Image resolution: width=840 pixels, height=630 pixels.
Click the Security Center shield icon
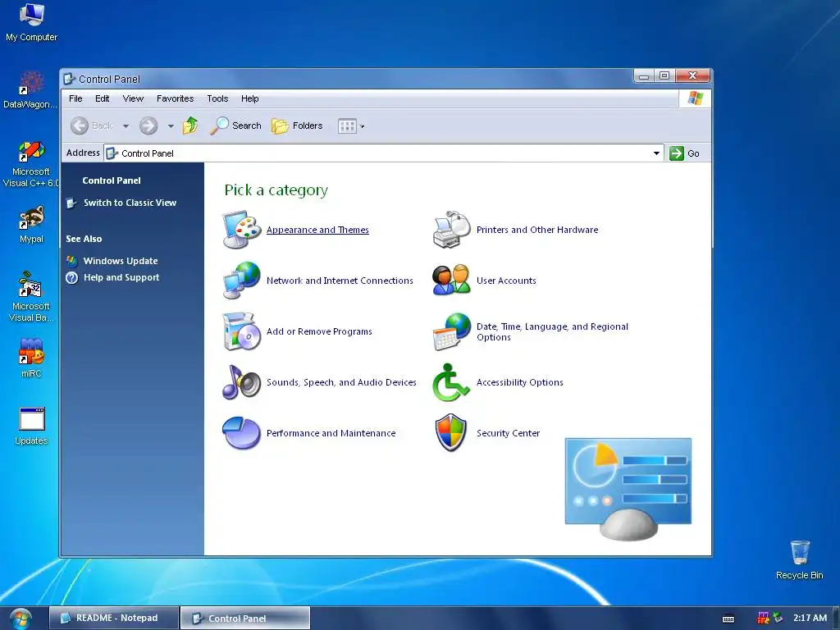452,433
